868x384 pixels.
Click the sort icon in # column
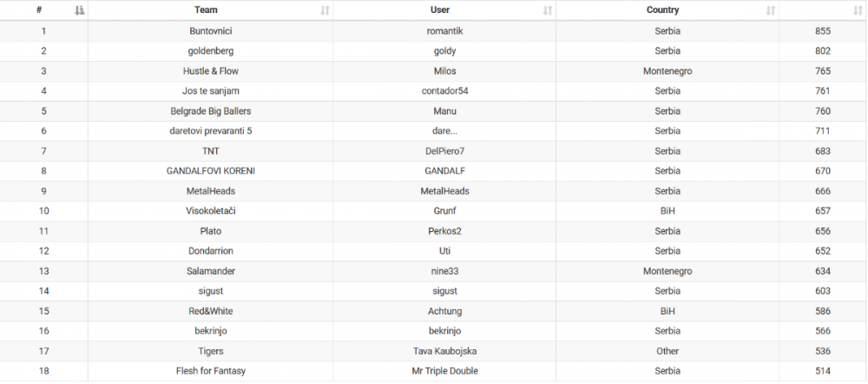[x=80, y=10]
